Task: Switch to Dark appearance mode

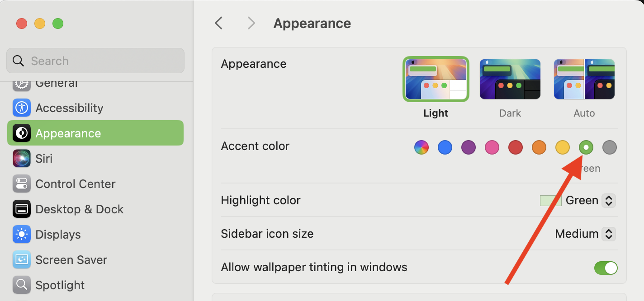Action: (510, 80)
